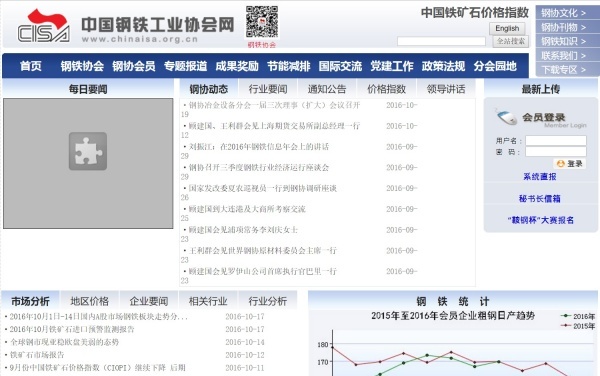The width and height of the screenshot is (600, 376).
Task: Click the QR code image
Action: tap(262, 22)
